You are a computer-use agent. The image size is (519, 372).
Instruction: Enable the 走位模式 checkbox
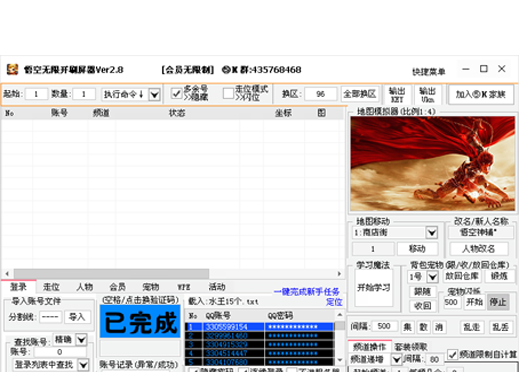[x=228, y=94]
